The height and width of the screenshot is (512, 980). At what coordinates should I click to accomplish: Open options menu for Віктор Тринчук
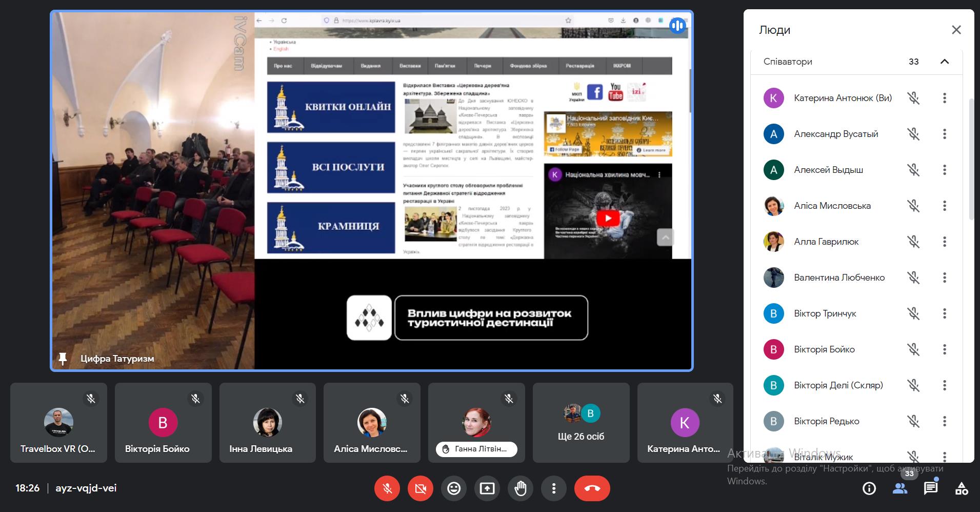(x=944, y=313)
